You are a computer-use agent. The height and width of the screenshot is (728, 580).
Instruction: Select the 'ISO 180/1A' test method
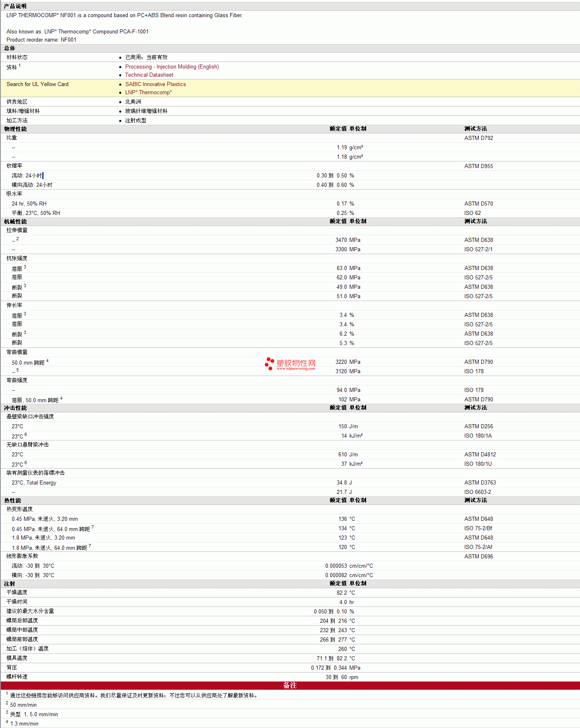[x=478, y=436]
